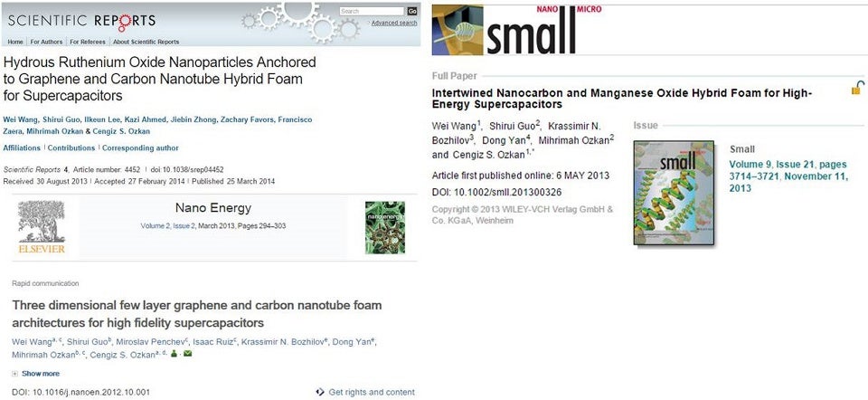This screenshot has width=868, height=400.
Task: Click the Get rights and content icon
Action: click(321, 392)
